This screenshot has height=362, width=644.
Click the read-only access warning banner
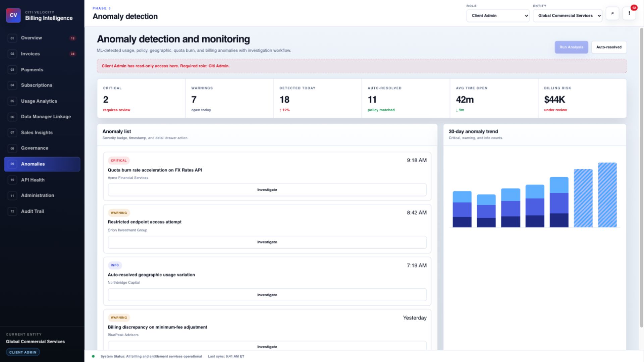pos(362,66)
